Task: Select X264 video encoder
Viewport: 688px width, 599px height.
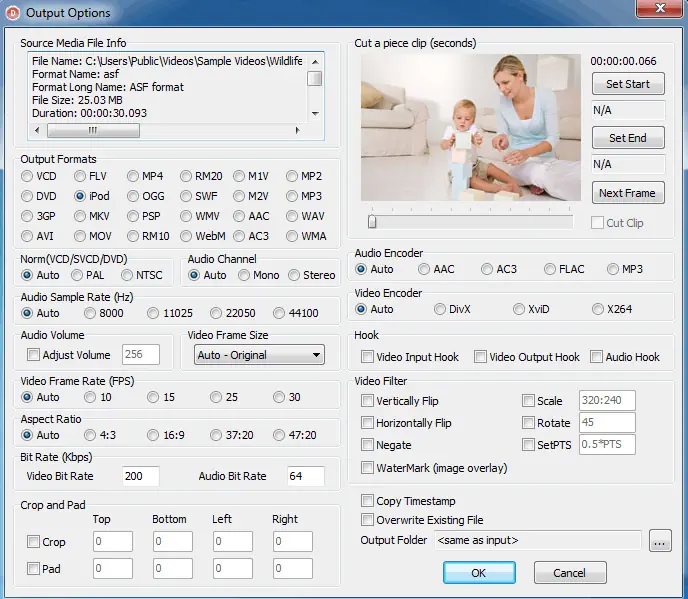Action: (598, 309)
